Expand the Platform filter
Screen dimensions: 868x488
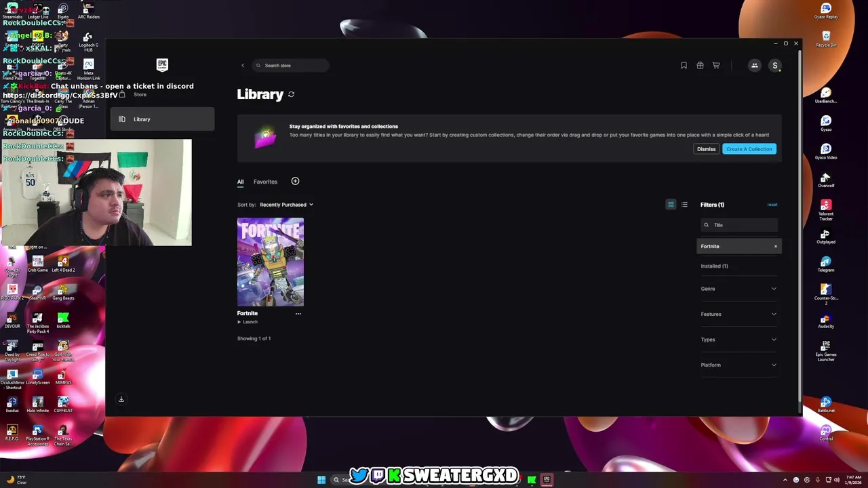pyautogui.click(x=738, y=365)
